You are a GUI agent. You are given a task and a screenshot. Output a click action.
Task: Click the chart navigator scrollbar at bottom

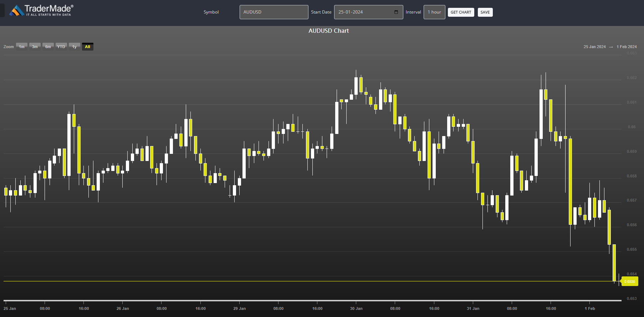[312, 301]
